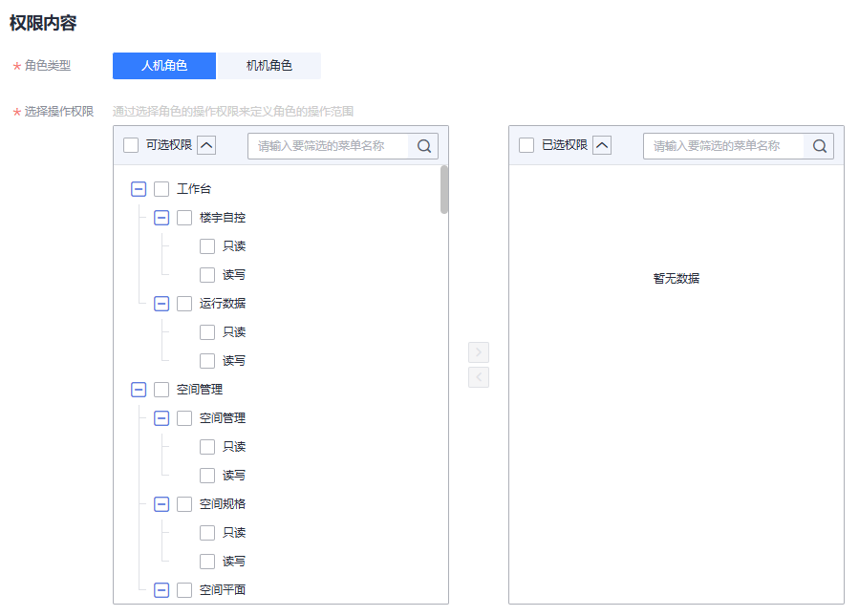
Task: Check the 空间规格 checkbox
Action: [184, 504]
